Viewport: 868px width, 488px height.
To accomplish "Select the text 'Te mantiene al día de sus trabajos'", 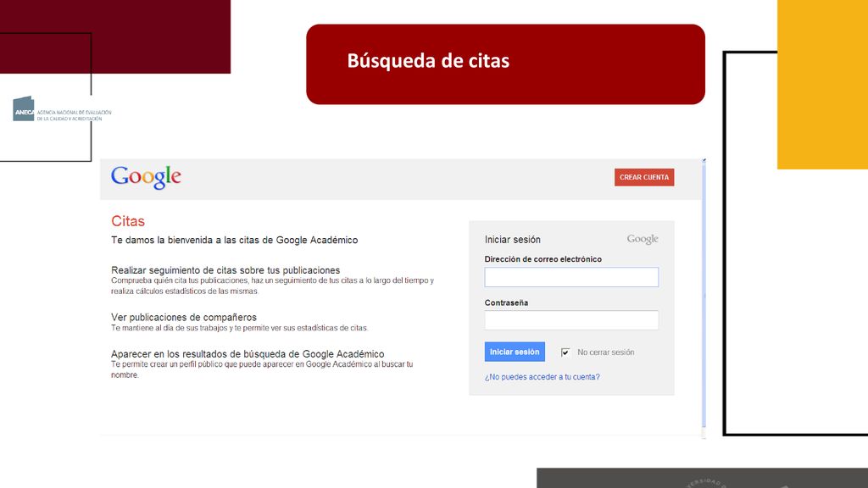I will (x=169, y=328).
